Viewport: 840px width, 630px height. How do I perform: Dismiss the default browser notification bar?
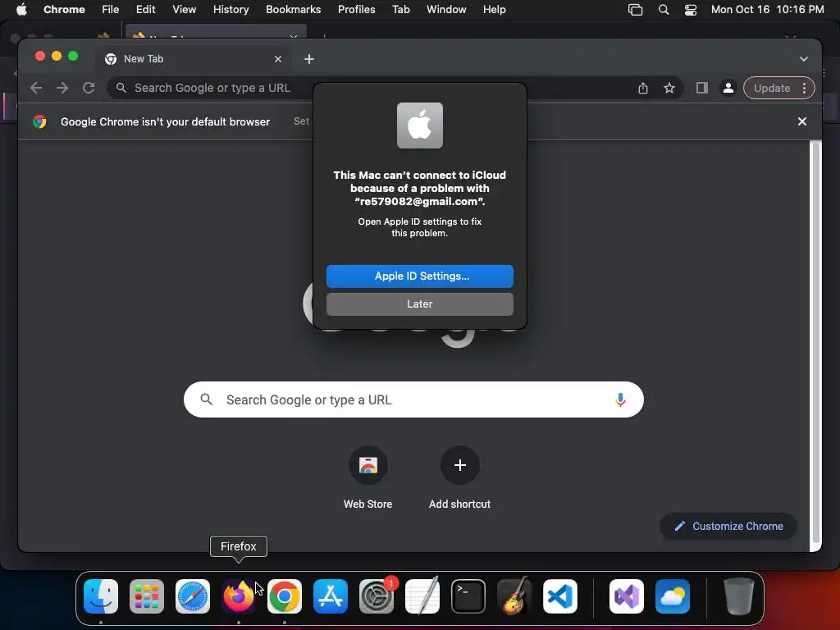802,121
